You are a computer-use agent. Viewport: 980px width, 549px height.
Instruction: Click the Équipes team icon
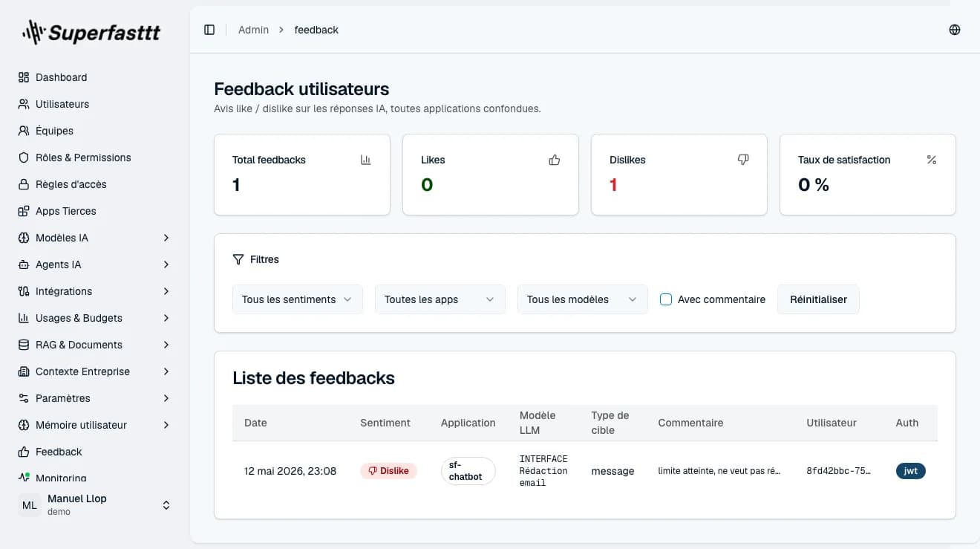(24, 131)
